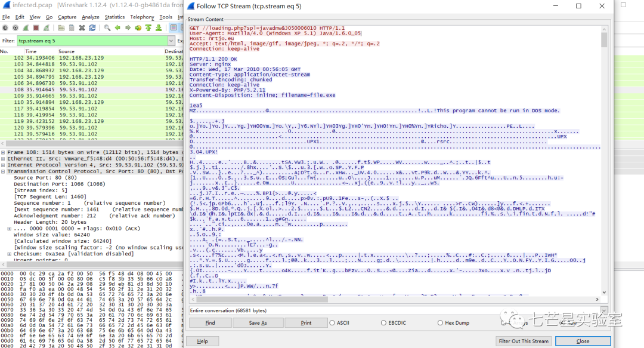The width and height of the screenshot is (644, 348).
Task: Open the Go menu
Action: coord(49,17)
